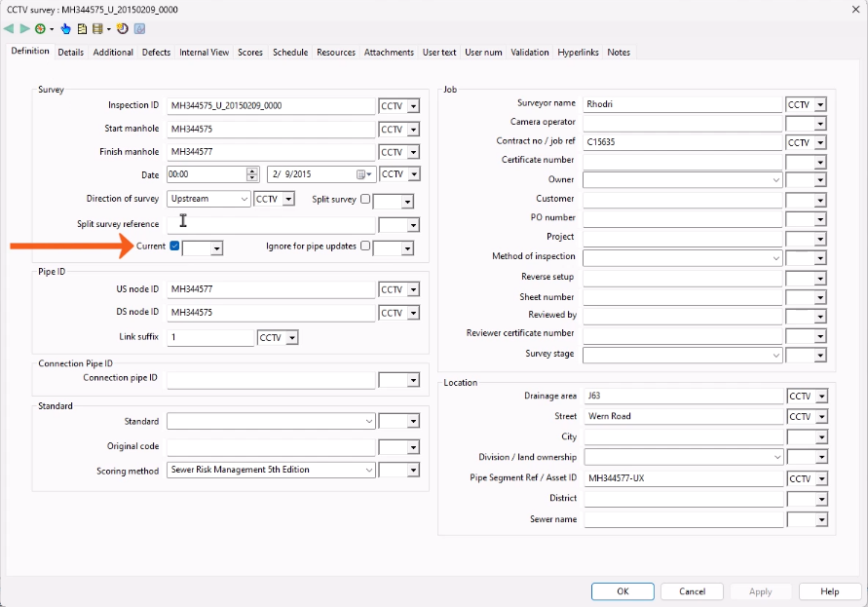Click the stacked database grid icon

[96, 28]
